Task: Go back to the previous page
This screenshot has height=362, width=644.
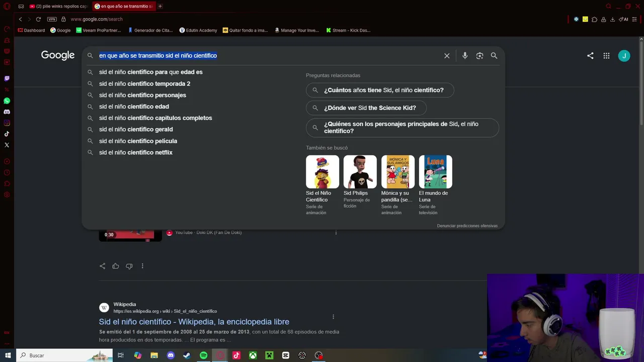Action: pos(20,19)
